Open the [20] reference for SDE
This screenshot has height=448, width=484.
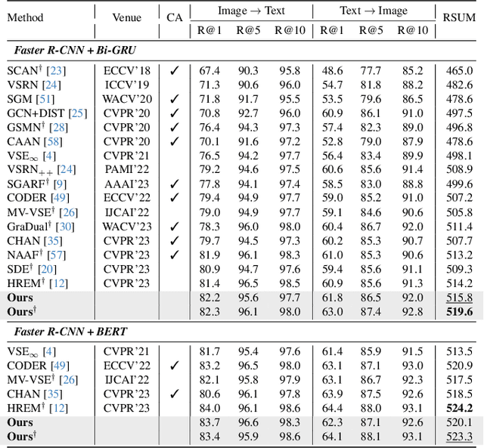[x=47, y=269]
